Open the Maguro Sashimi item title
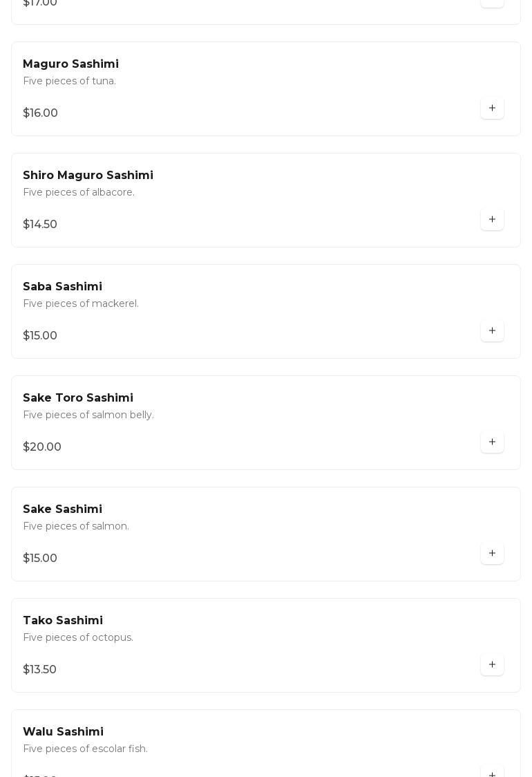 70,64
